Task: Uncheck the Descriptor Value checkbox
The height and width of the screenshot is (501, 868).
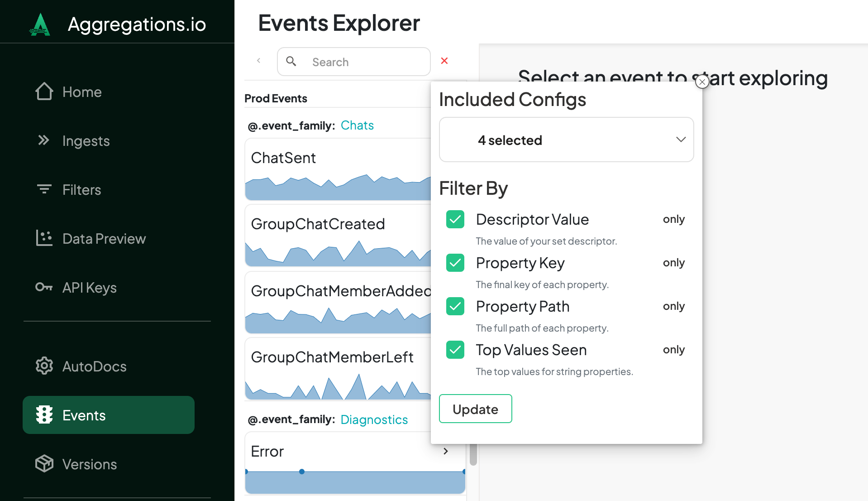Action: (455, 219)
